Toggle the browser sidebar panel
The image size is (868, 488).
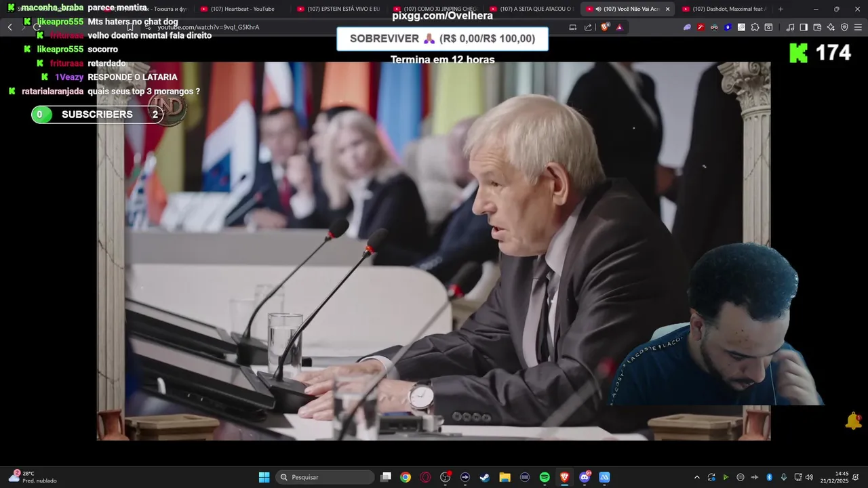coord(804,27)
